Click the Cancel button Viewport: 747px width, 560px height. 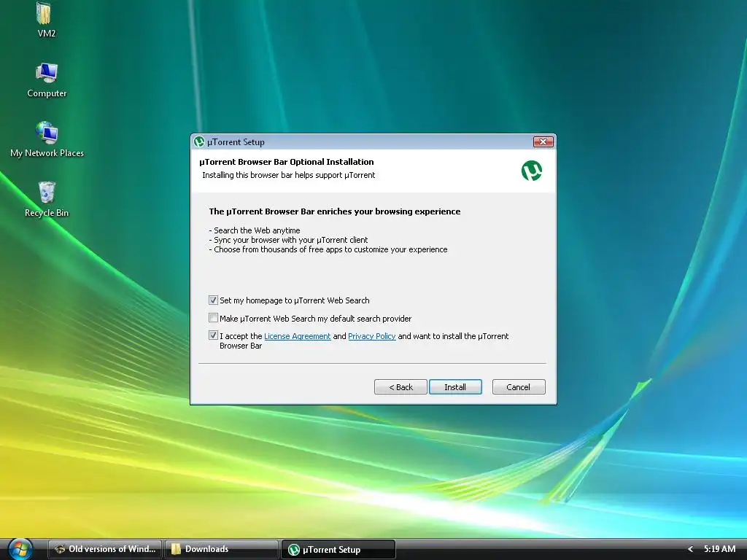coord(519,387)
